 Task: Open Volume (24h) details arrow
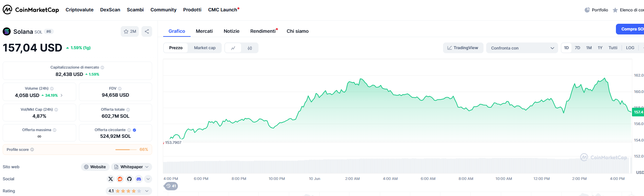(x=62, y=95)
